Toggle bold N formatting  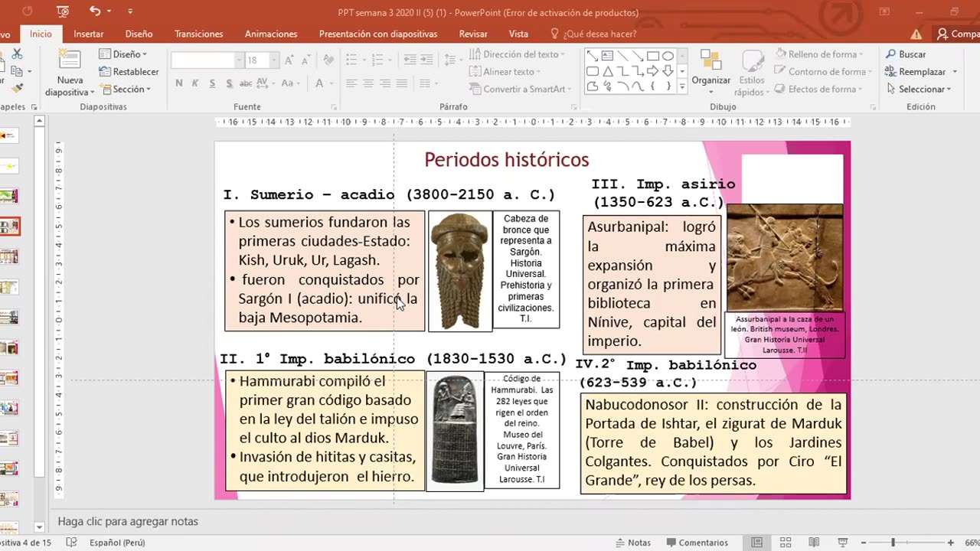click(179, 83)
